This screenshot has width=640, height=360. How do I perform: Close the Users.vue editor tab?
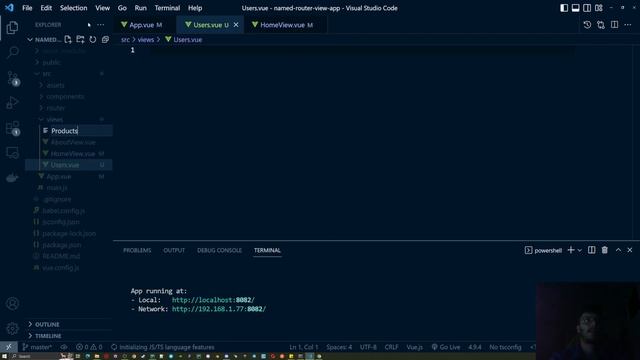click(236, 25)
